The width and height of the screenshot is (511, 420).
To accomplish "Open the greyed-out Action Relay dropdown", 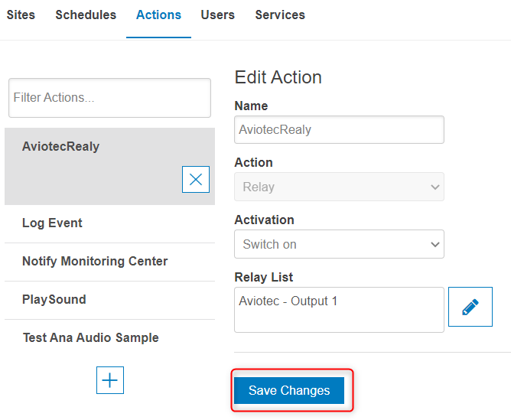I will tap(339, 187).
